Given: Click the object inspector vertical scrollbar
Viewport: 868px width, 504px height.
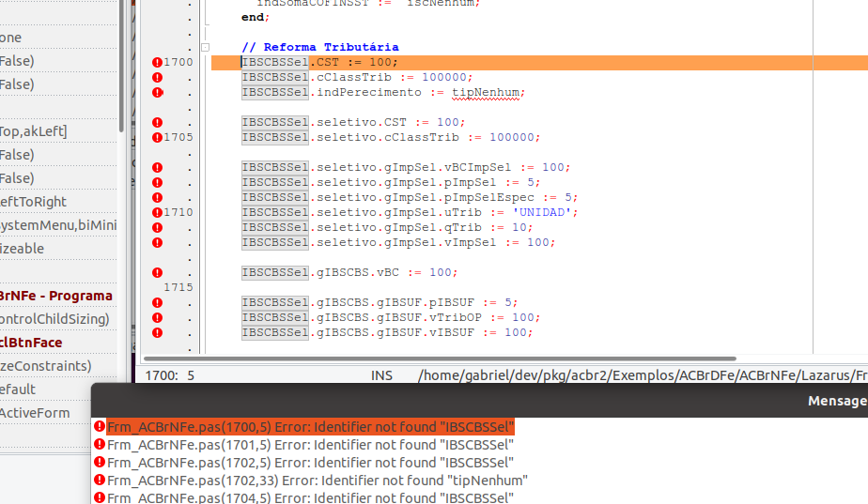Looking at the screenshot, I should pyautogui.click(x=121, y=67).
